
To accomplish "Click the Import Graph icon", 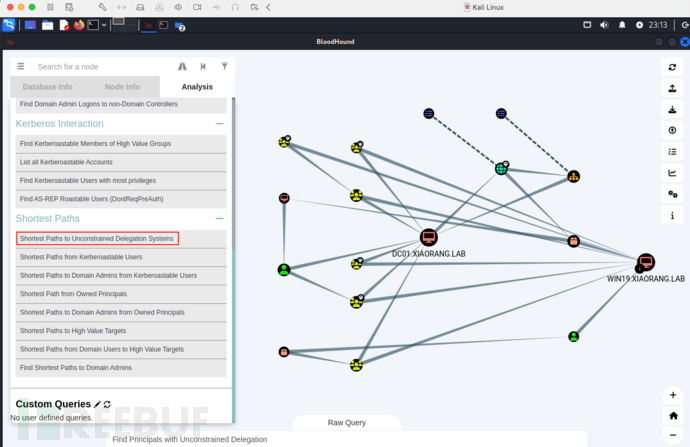I will [672, 110].
